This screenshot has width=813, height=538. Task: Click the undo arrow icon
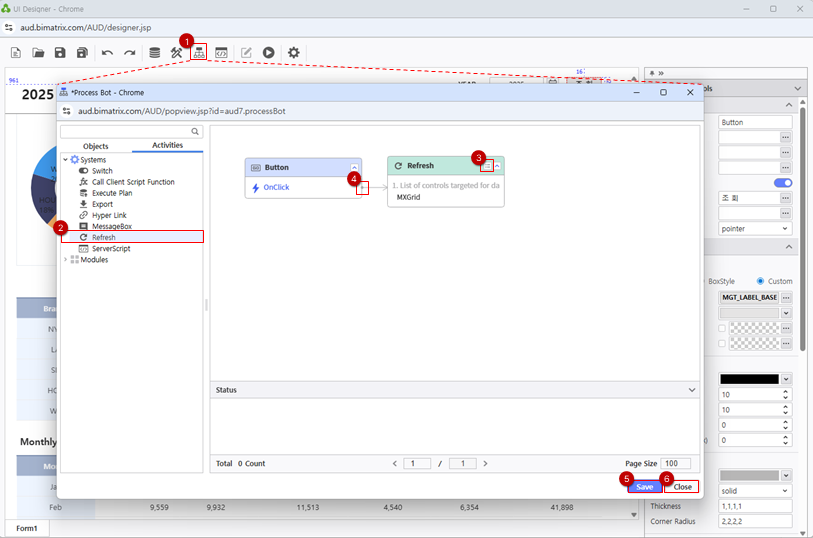(107, 52)
